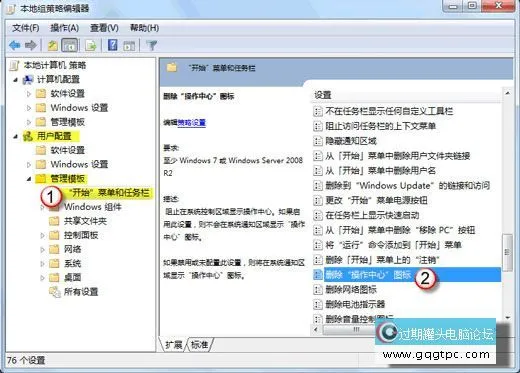This screenshot has height=373, width=520.
Task: Select 删除电池指示器 policy
Action: pyautogui.click(x=355, y=304)
